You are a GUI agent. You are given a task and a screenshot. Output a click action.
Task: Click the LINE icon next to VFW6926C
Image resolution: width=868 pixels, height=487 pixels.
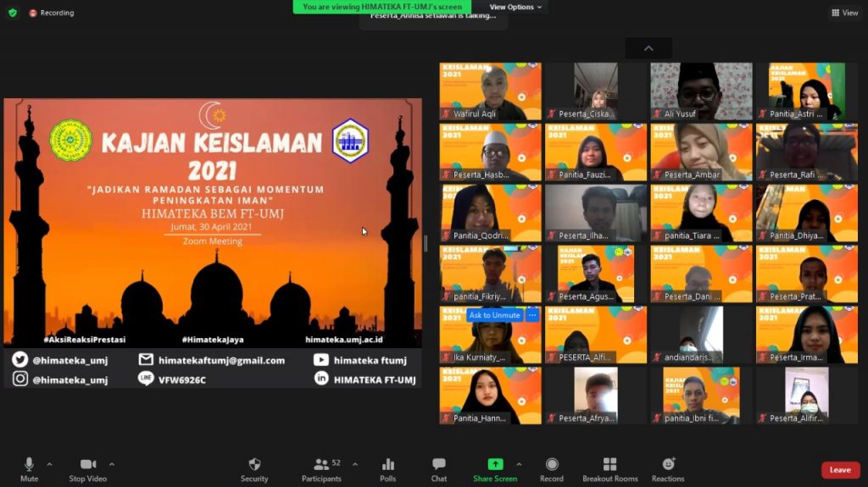[x=146, y=379]
